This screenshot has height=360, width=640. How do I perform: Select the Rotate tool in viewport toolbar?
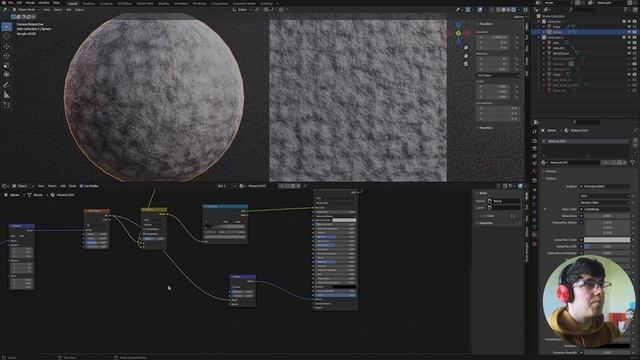(7, 56)
